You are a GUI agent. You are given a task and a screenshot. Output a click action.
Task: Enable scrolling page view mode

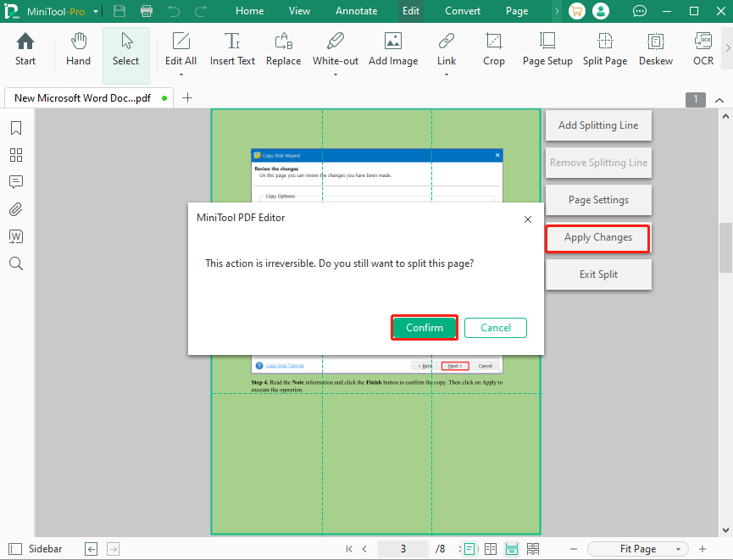tap(512, 549)
